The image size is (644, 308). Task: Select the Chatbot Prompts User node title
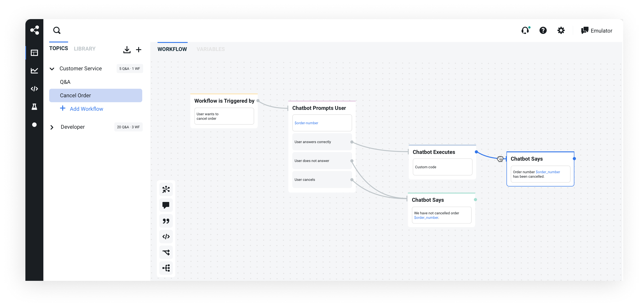pos(319,108)
